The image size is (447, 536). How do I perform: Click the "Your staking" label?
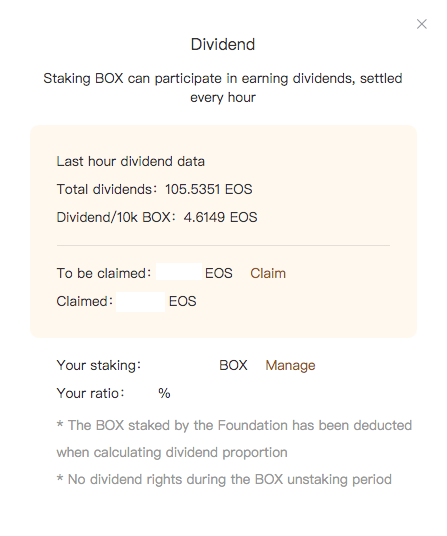(x=98, y=365)
